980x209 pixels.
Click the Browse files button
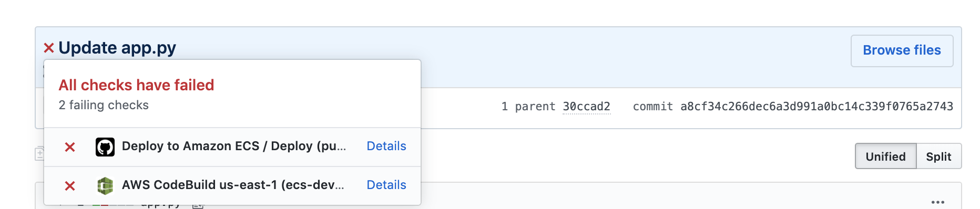pyautogui.click(x=902, y=50)
